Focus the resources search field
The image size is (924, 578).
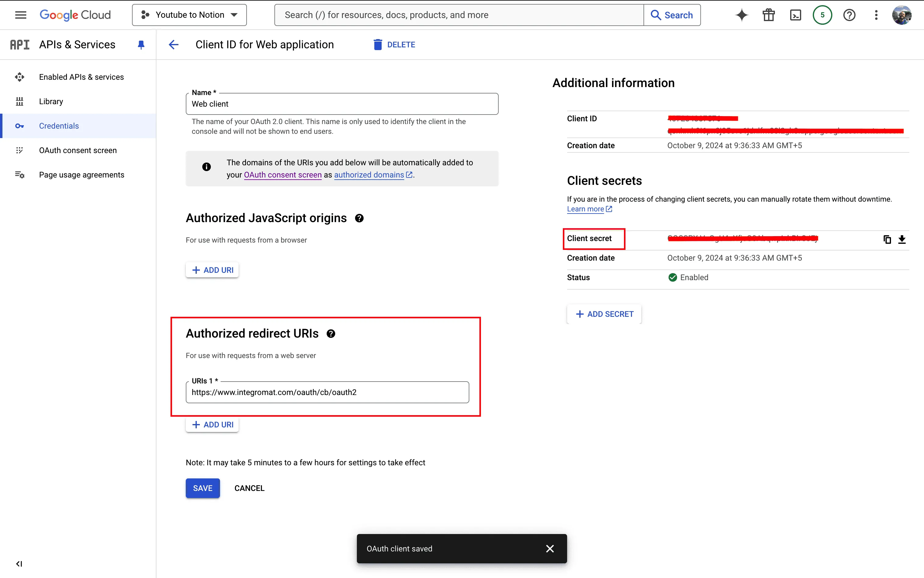tap(459, 15)
